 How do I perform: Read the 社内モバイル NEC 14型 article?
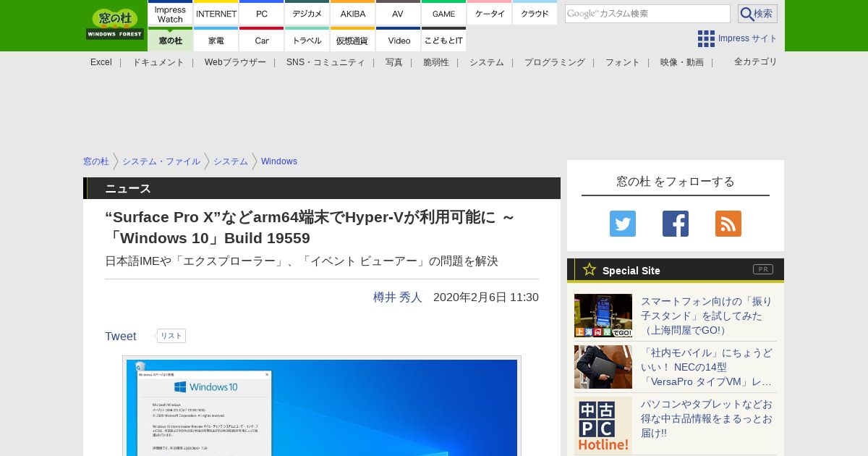(x=707, y=367)
